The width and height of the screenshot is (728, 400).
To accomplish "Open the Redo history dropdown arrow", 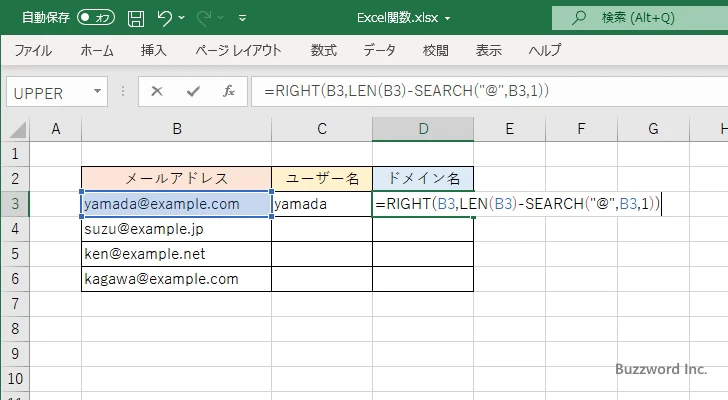I will [x=221, y=18].
